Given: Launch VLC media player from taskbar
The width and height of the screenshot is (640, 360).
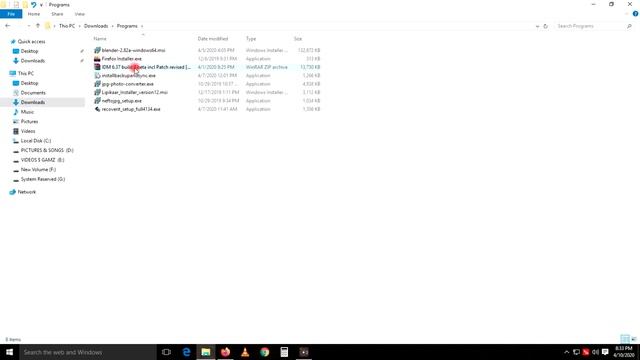Looking at the screenshot, I should pyautogui.click(x=245, y=352).
